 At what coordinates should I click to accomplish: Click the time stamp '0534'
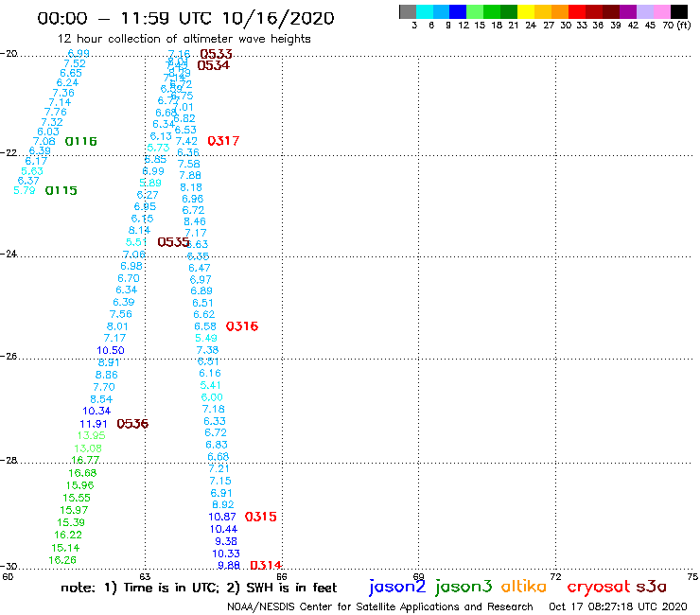(x=214, y=65)
